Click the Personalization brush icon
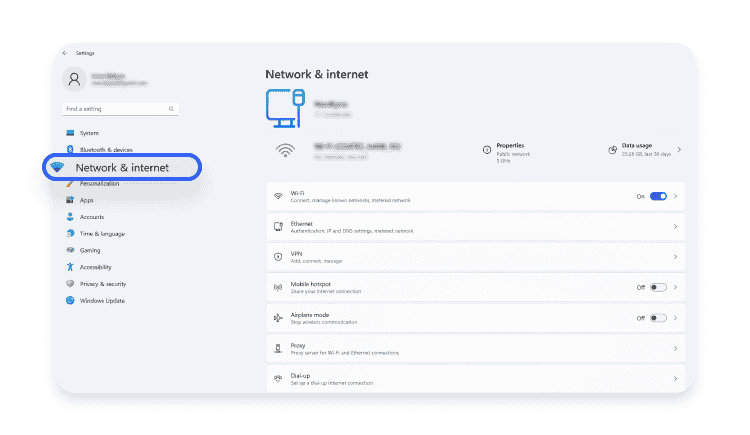750x435 pixels. coord(70,184)
